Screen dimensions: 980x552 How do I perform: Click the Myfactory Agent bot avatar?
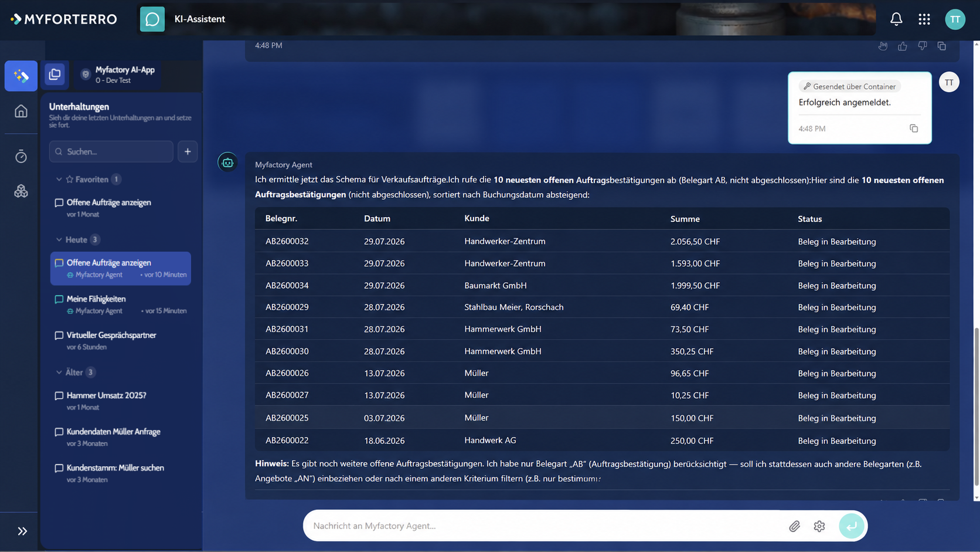point(227,162)
